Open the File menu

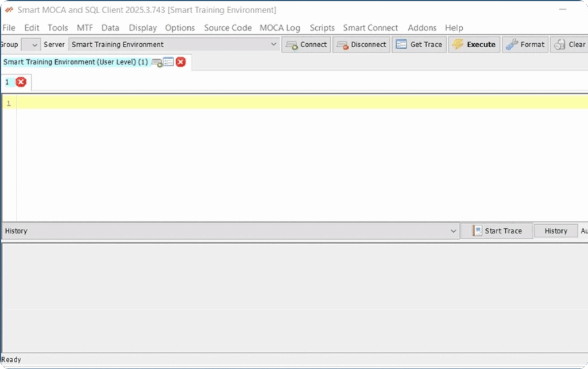9,28
